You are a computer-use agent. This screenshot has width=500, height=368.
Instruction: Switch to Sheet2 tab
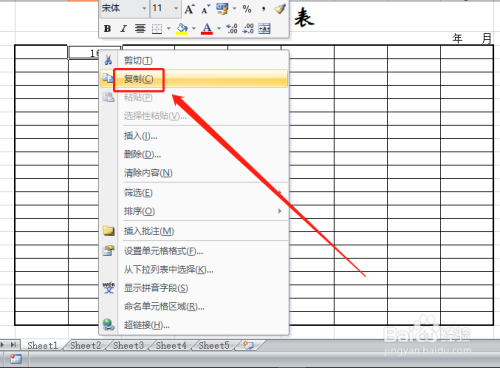(86, 345)
